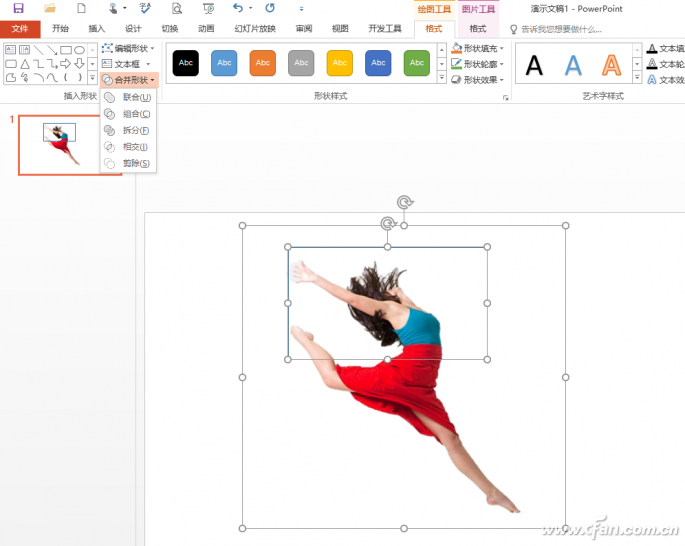Choose 联合(U) union from merge shapes menu
This screenshot has width=685, height=546.
click(128, 97)
